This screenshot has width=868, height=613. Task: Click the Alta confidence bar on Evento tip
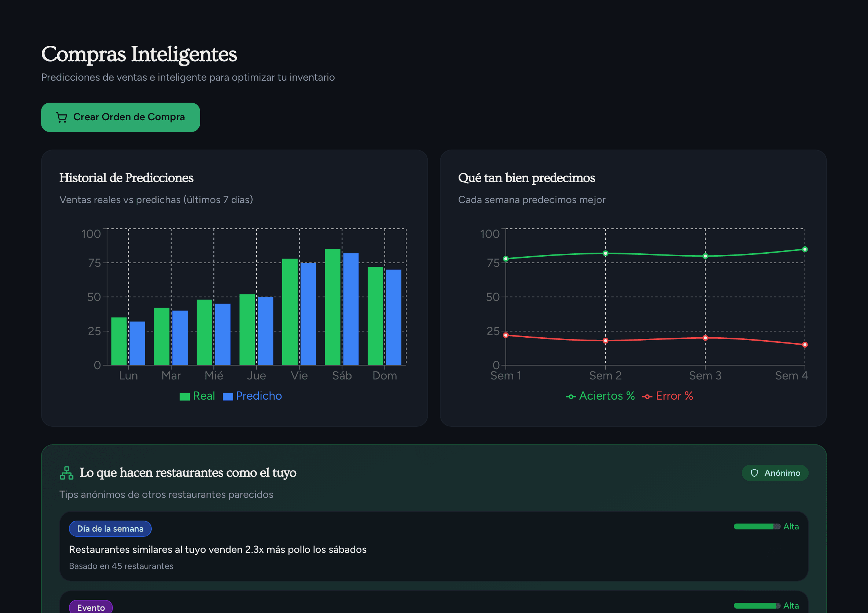pos(757,606)
